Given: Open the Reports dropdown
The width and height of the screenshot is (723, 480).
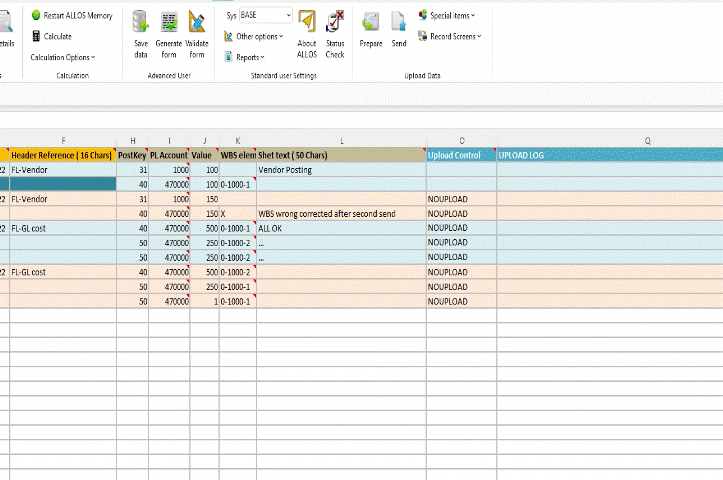Looking at the screenshot, I should [x=248, y=57].
